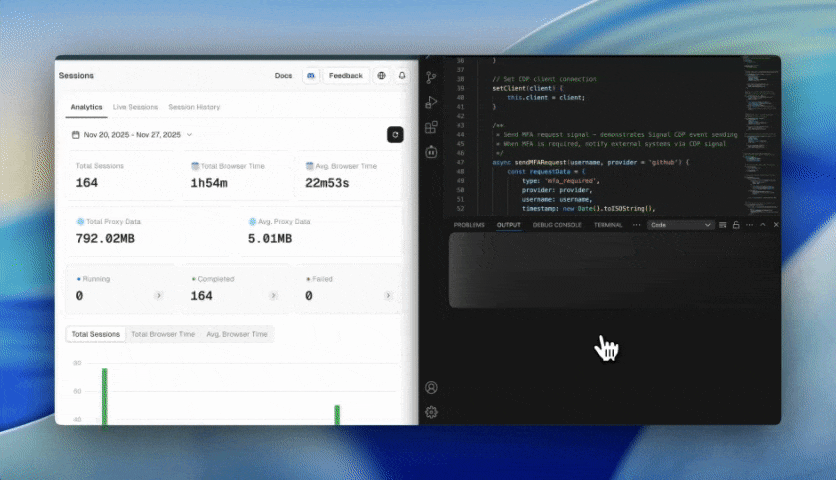
Task: Open the Code output channel dropdown
Action: 680,225
